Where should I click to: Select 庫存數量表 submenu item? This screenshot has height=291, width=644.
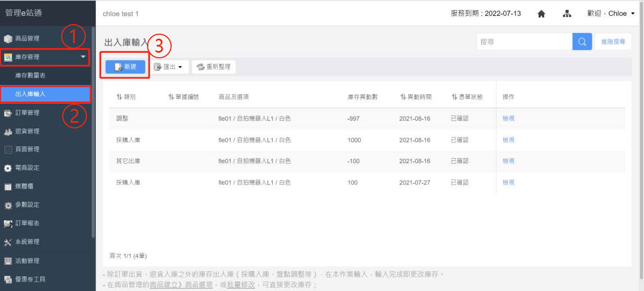[x=31, y=75]
